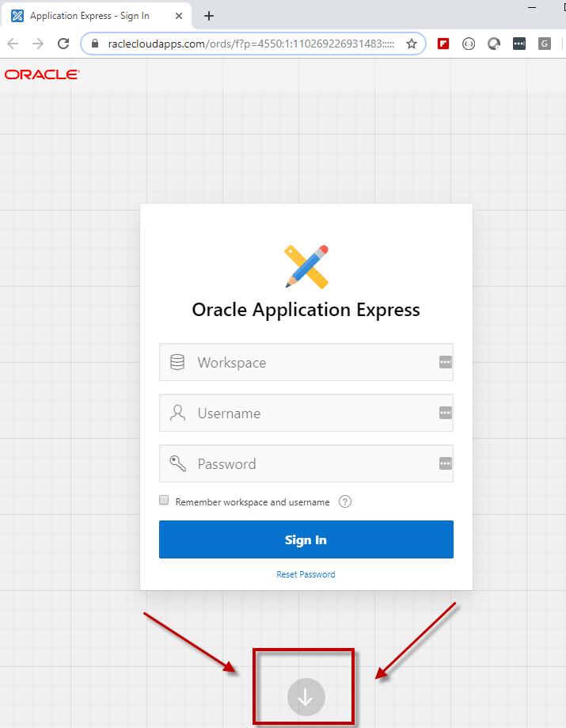Click the autofill icon in Password field
566x728 pixels.
(446, 463)
